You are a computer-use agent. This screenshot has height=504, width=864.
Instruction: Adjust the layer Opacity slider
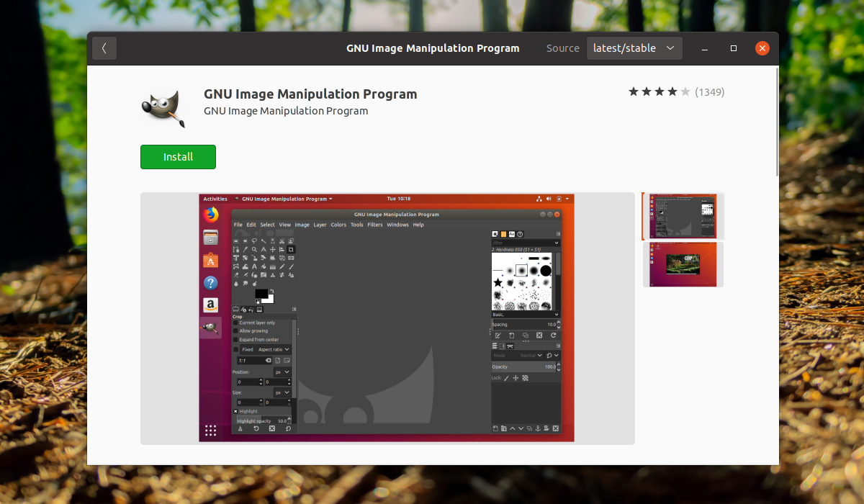tap(523, 367)
